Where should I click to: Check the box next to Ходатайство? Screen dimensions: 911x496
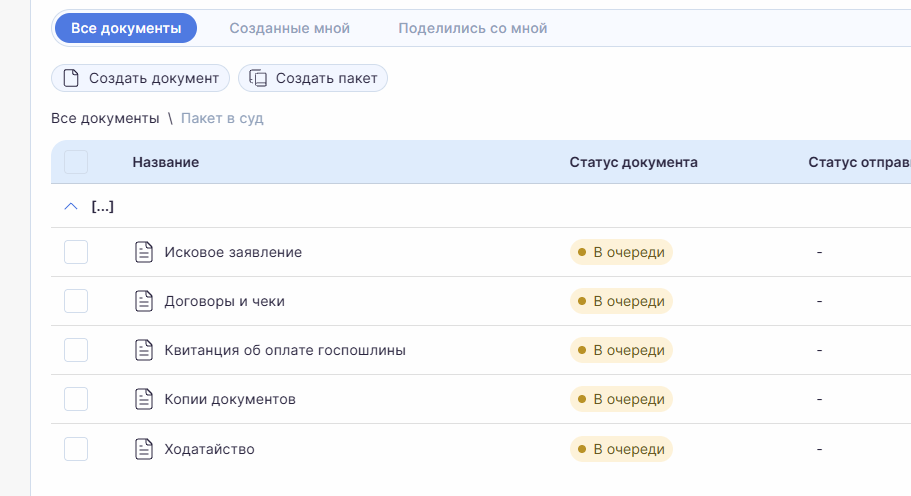(76, 449)
